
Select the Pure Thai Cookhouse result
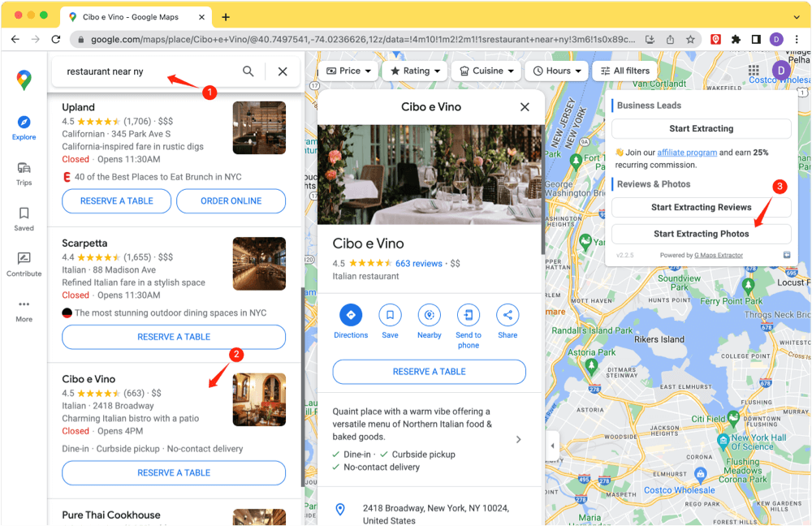click(x=110, y=515)
